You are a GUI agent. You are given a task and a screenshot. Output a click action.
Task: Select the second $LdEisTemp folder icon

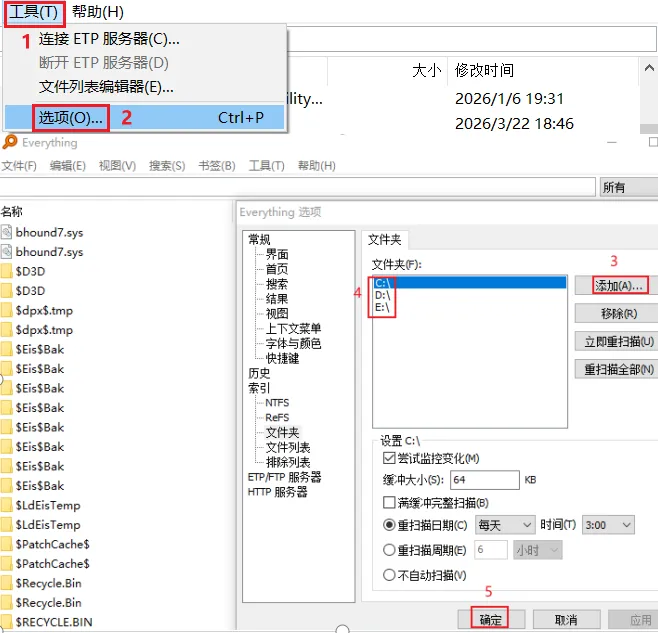[6, 525]
